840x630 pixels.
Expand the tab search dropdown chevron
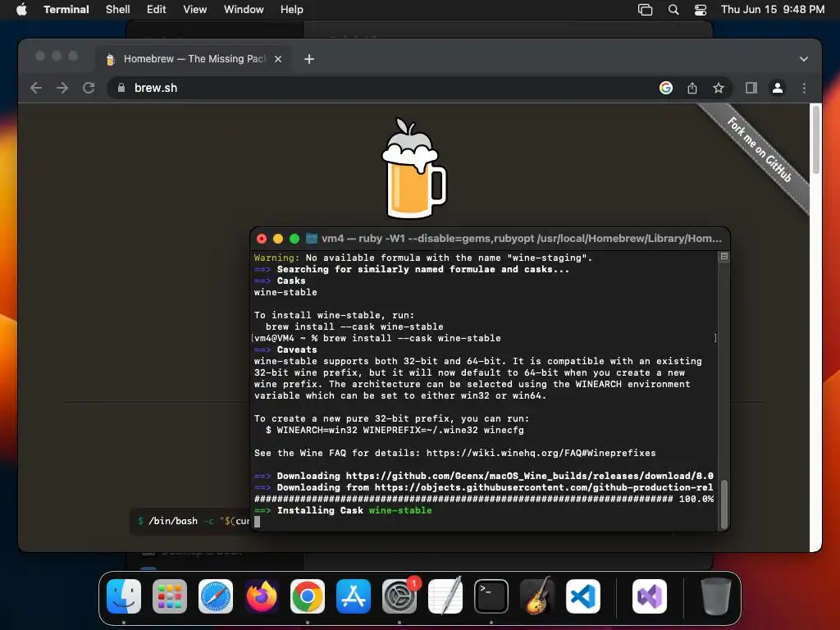click(804, 59)
